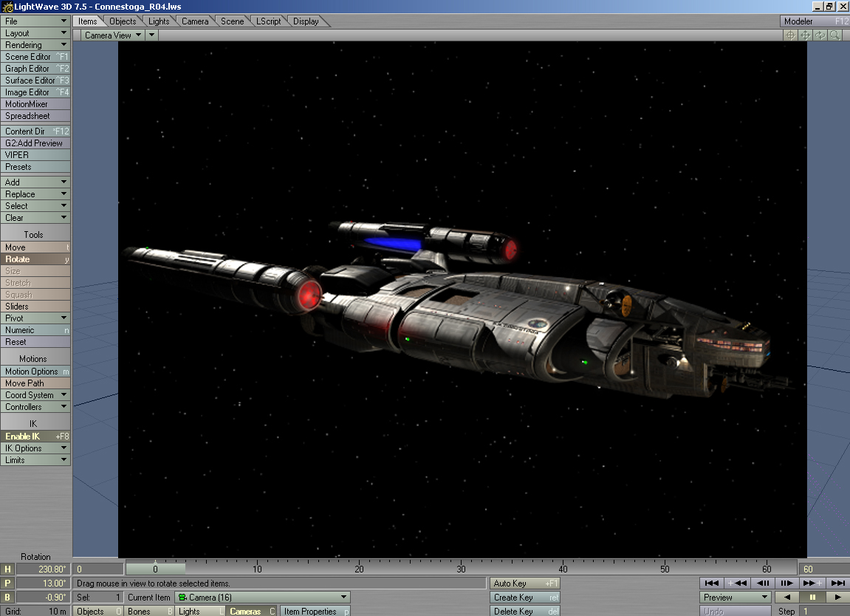This screenshot has height=616, width=850.
Task: Click the heading rotation value 230.80° field
Action: point(43,569)
